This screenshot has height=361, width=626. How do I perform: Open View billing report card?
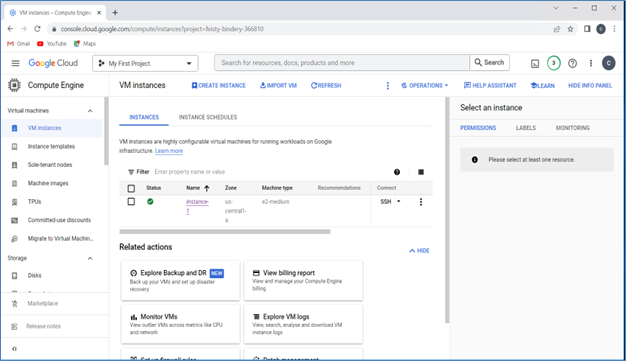tap(303, 281)
